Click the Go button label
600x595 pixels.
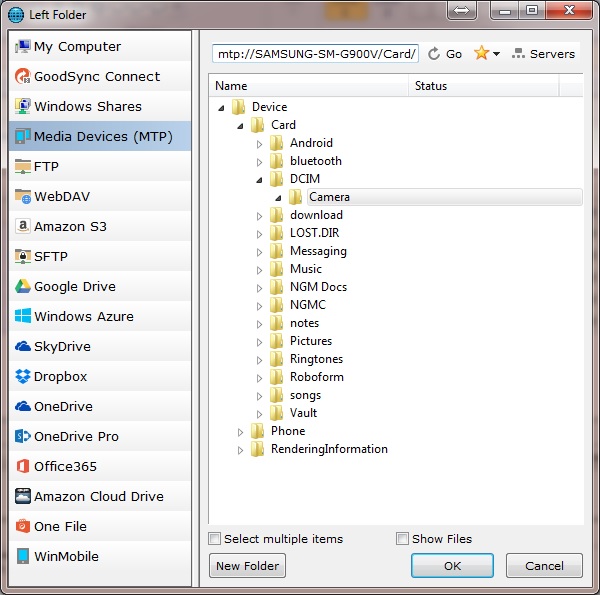454,54
